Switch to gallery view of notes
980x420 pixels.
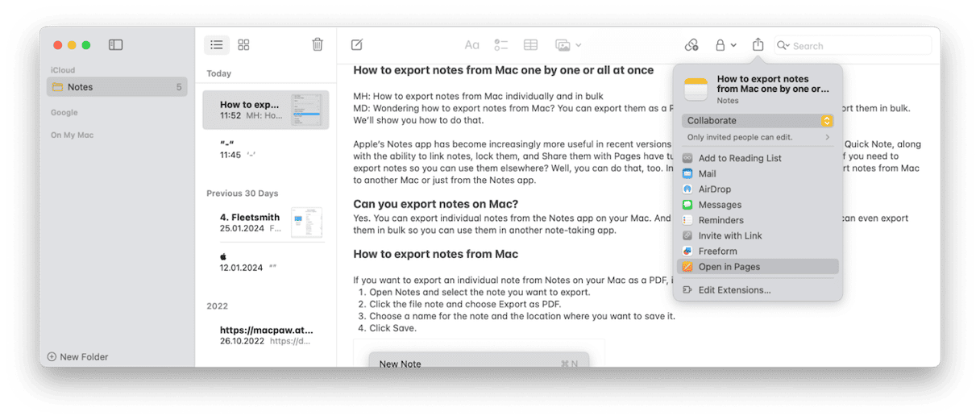coord(243,45)
